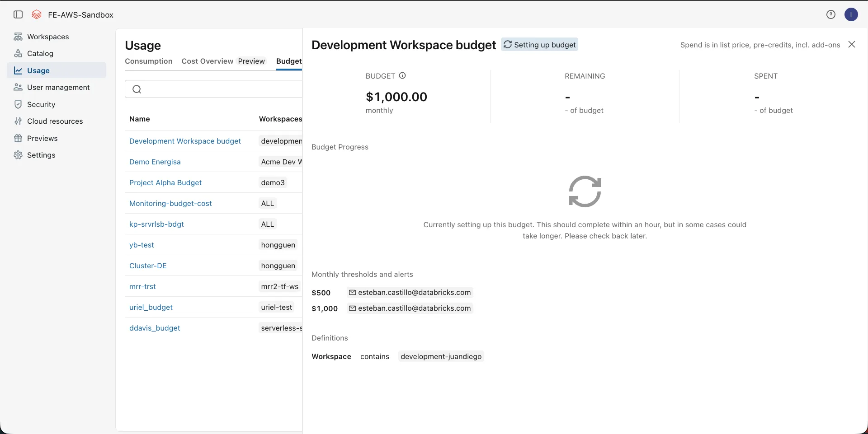Click the Name column header

(x=140, y=119)
